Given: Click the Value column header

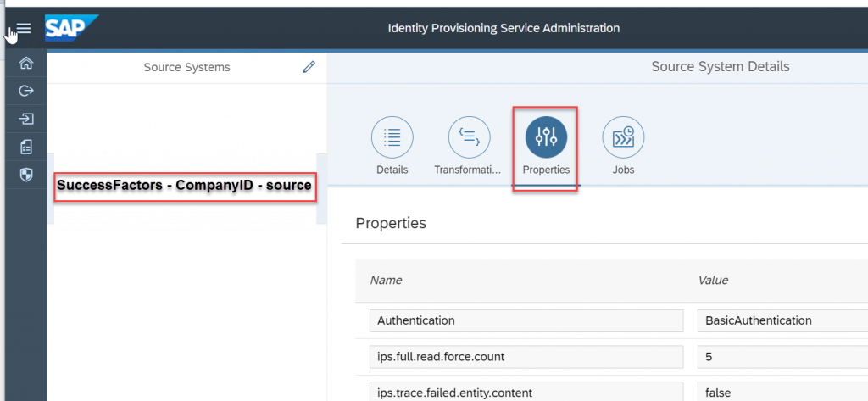Looking at the screenshot, I should pos(713,281).
